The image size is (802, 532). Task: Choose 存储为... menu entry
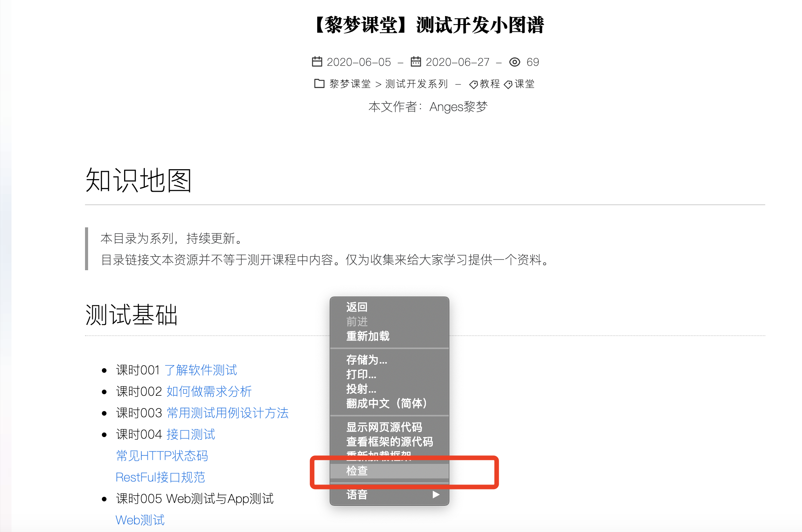[x=367, y=360]
